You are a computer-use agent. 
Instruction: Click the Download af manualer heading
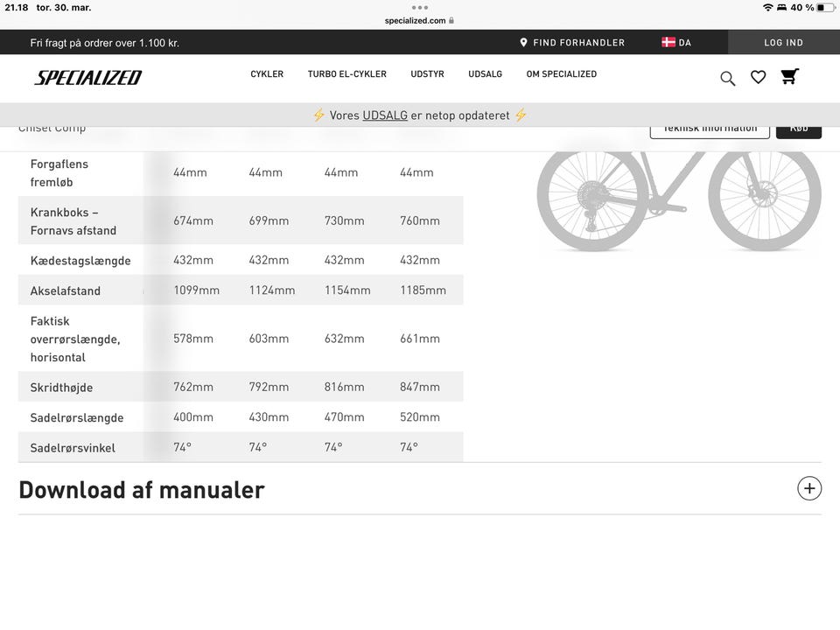pyautogui.click(x=142, y=490)
